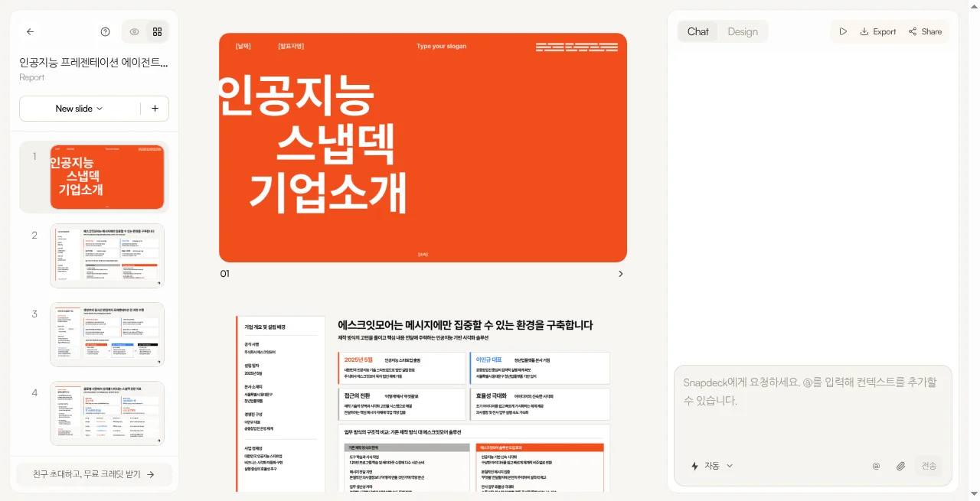
Task: Select slide 2 thumbnail
Action: pos(107,255)
